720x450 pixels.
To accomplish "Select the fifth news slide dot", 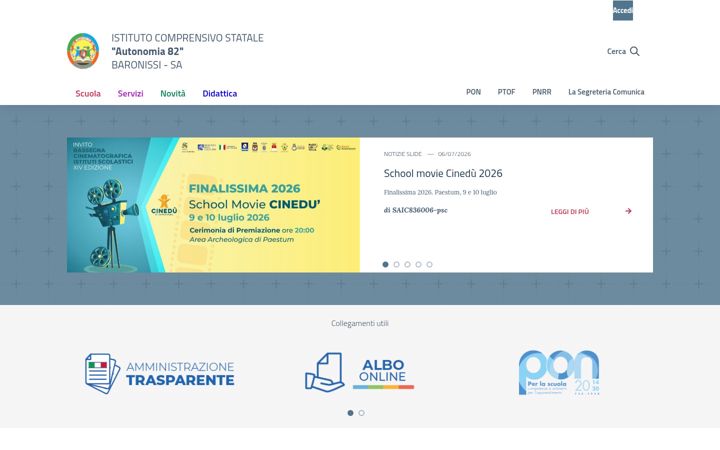I will 429,264.
